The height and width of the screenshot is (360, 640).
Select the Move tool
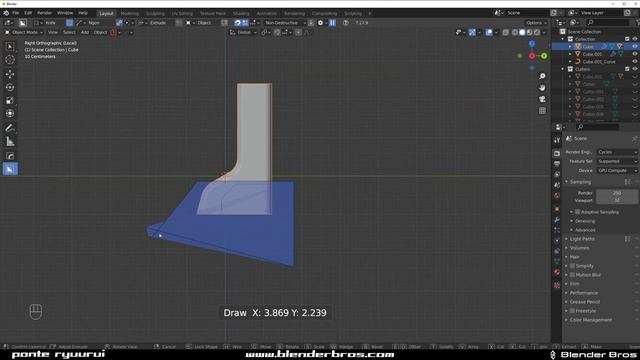click(x=10, y=74)
